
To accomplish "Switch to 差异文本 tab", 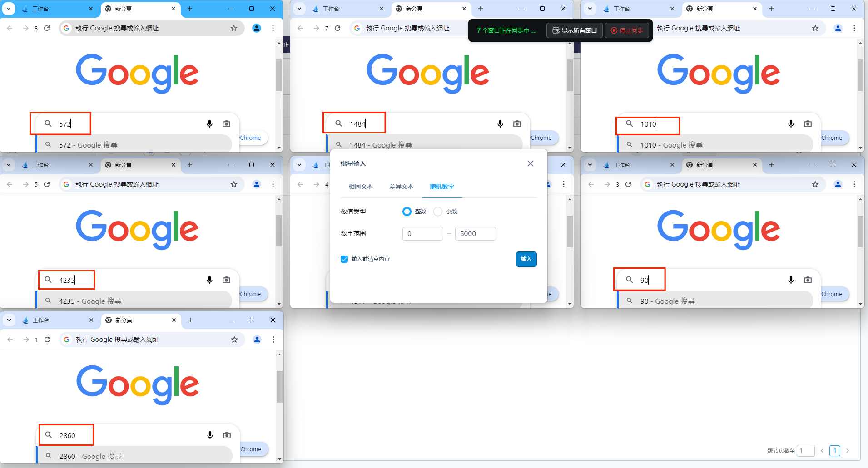I will 401,187.
